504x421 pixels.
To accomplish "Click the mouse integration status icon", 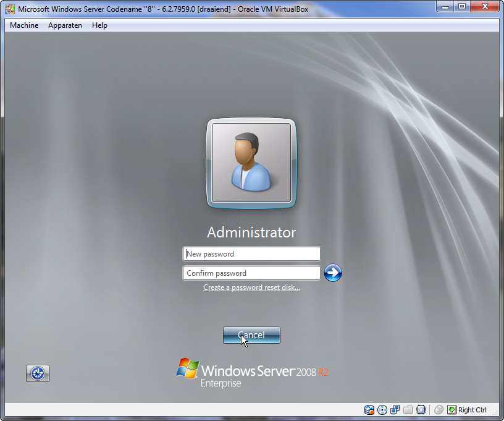I will (439, 410).
